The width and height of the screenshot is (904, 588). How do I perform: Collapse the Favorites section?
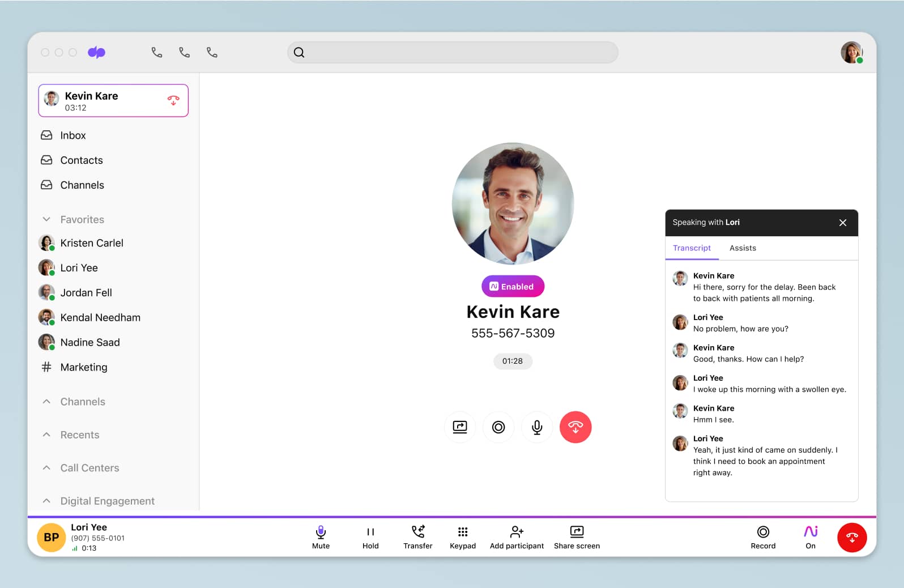[x=47, y=219]
